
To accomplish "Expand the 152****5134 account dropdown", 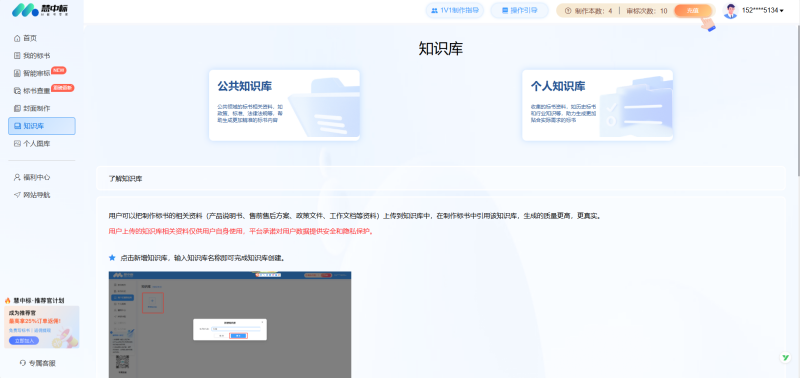I will [763, 11].
